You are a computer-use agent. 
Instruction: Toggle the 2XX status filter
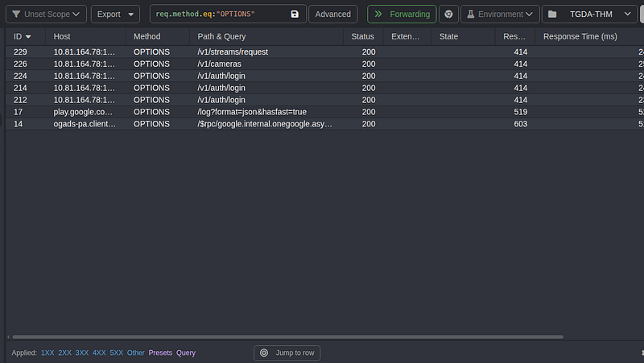[65, 353]
